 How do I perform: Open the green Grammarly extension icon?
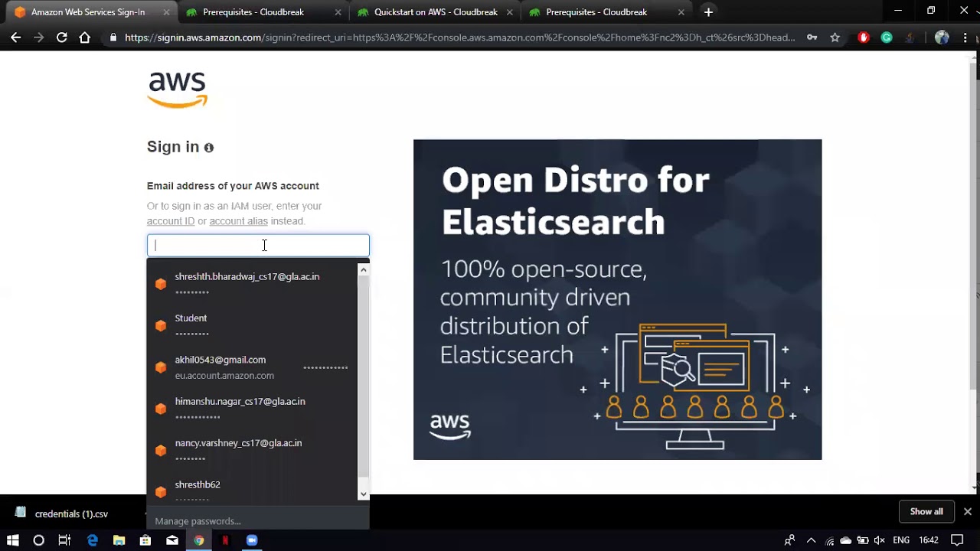click(x=887, y=37)
